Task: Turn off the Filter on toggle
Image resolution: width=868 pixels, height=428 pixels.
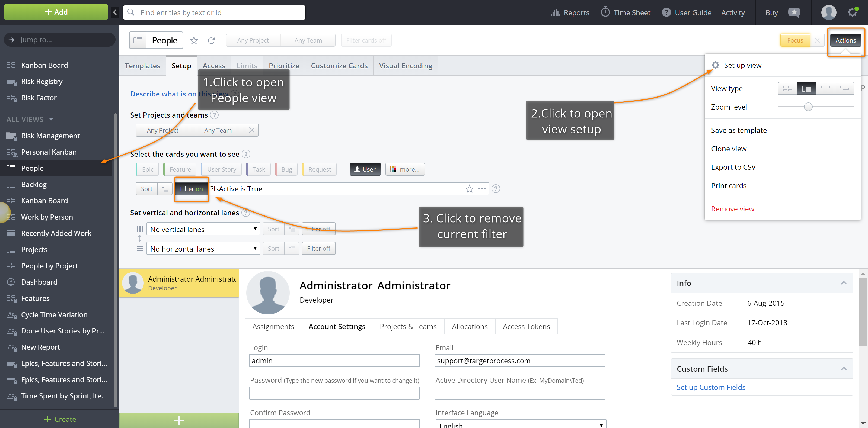Action: (x=192, y=189)
